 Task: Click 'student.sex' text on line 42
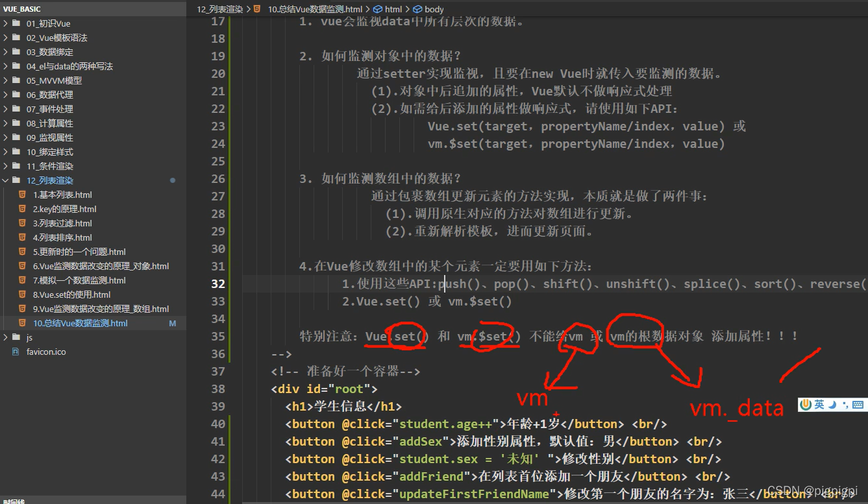click(x=438, y=459)
